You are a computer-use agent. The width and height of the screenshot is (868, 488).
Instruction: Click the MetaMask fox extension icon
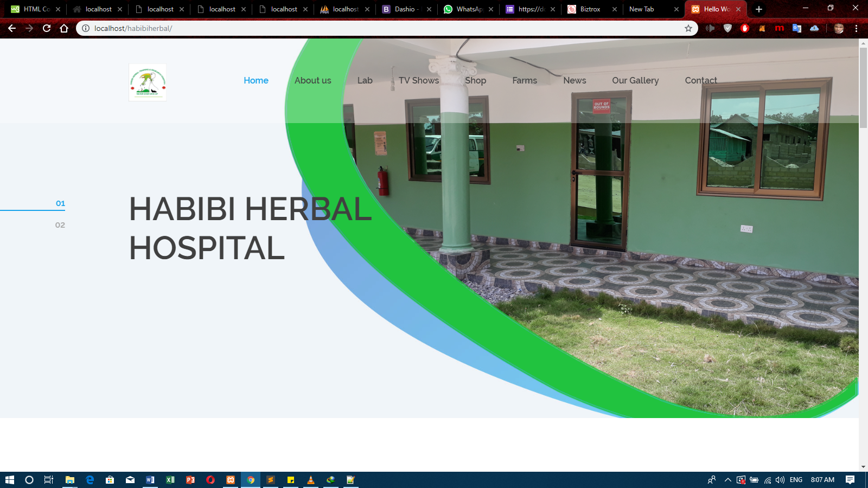coord(762,28)
